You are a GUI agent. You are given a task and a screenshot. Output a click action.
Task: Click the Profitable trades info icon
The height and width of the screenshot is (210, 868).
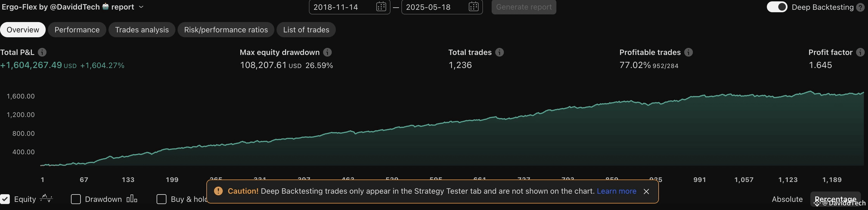point(689,52)
